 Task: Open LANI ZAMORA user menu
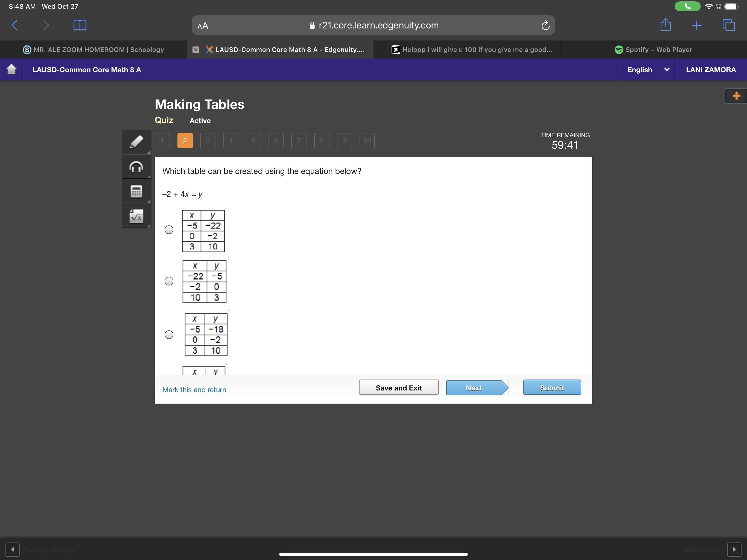coord(711,69)
